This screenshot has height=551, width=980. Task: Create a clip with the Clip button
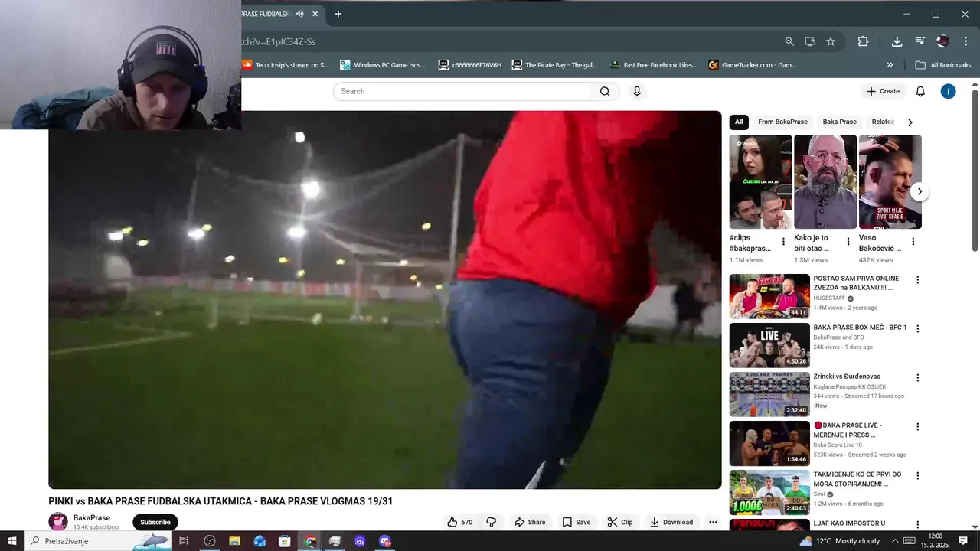point(620,522)
